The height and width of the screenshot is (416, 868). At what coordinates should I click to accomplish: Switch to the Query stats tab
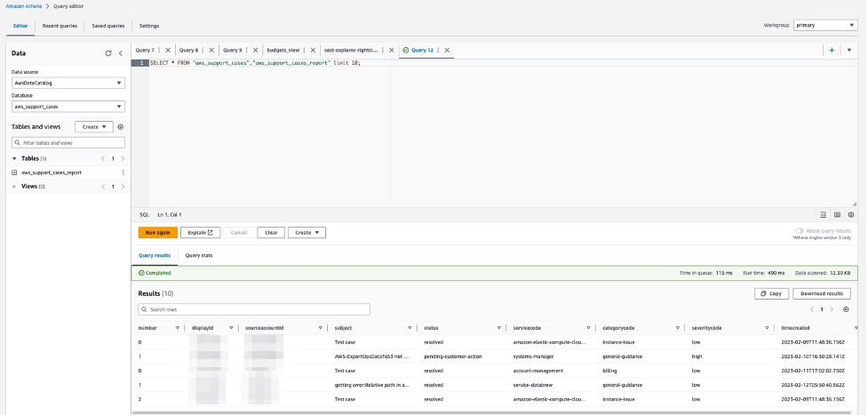[x=199, y=256]
